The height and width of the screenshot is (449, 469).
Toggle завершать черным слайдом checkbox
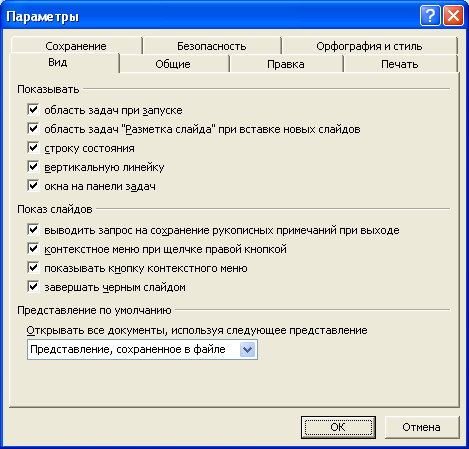pos(33,286)
